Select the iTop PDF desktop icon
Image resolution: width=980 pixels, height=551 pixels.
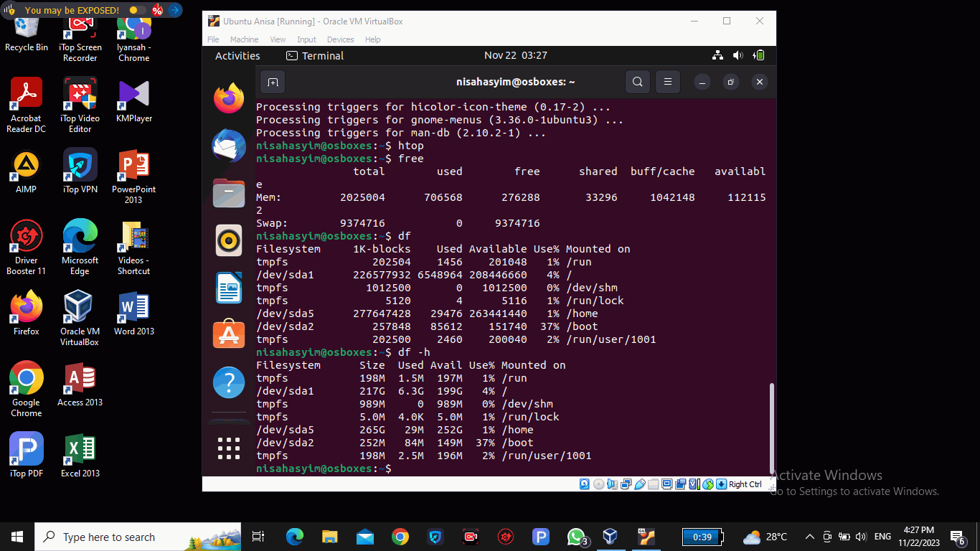[27, 455]
